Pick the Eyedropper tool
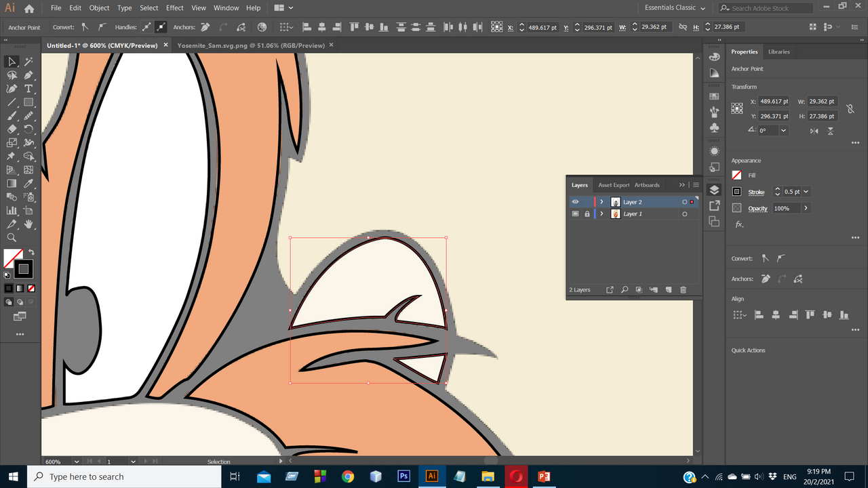 point(28,184)
